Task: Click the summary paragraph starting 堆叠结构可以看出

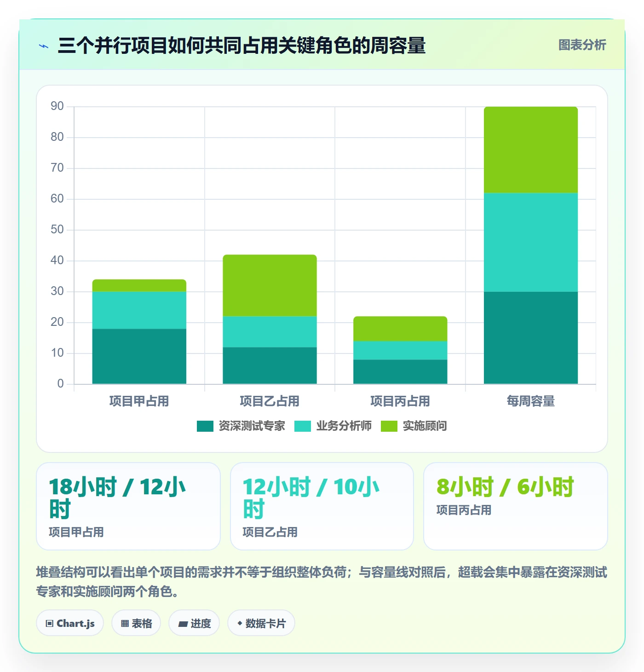Action: click(x=322, y=582)
